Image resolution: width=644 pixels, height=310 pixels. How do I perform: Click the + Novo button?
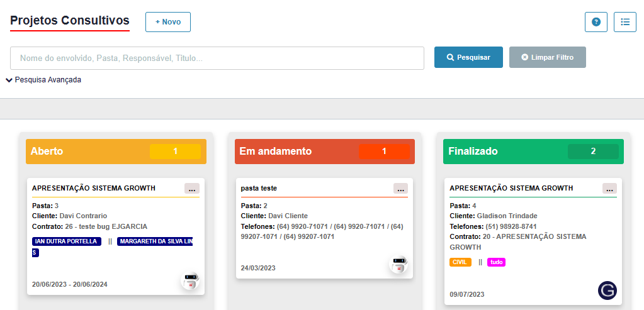[x=168, y=22]
